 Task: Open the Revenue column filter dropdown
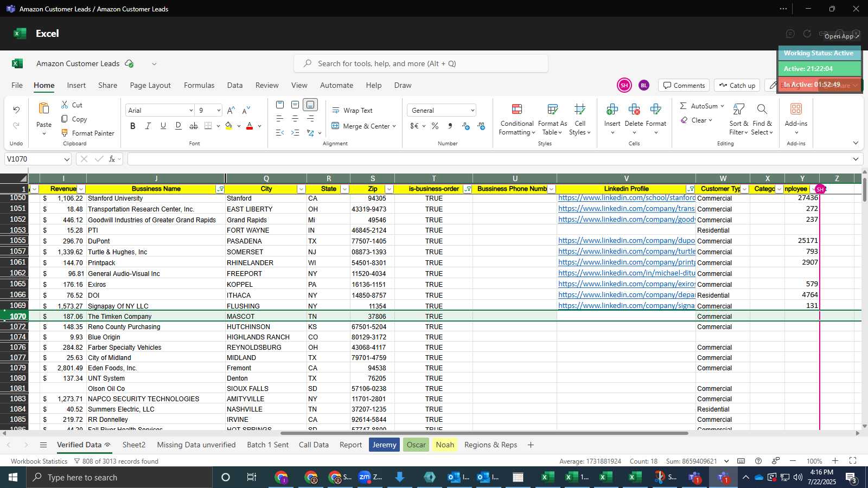tap(81, 189)
